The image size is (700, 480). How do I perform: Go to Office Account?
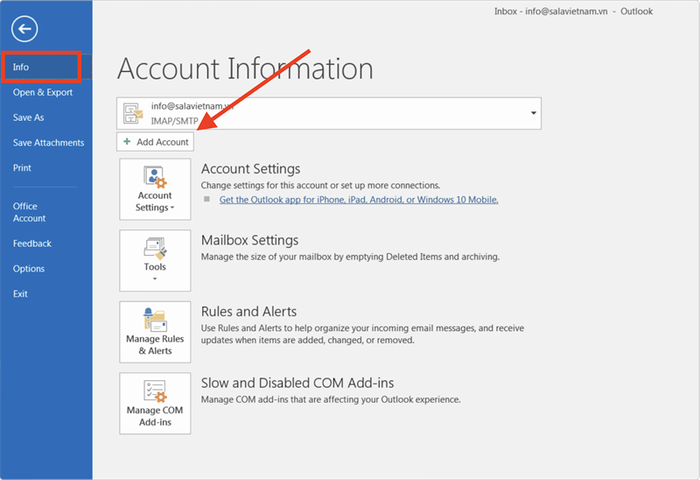(x=29, y=212)
